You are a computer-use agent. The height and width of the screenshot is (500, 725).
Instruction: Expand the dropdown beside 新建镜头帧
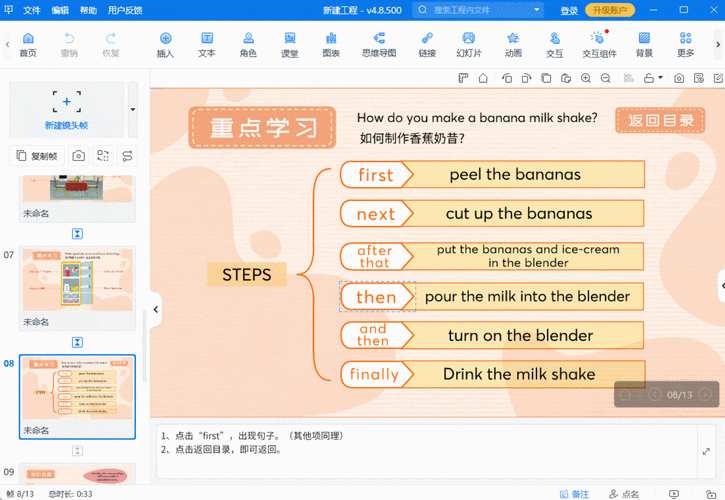(x=133, y=110)
